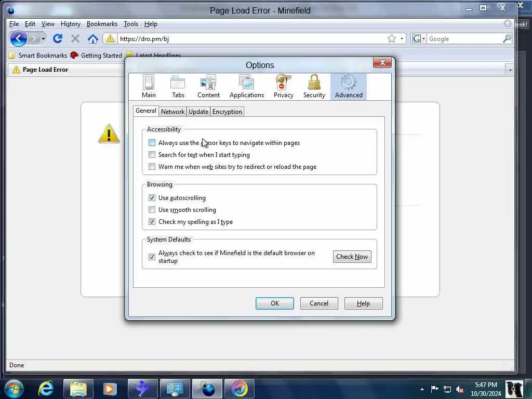The width and height of the screenshot is (532, 399).
Task: Open the Smart Bookmarks folder
Action: click(37, 55)
